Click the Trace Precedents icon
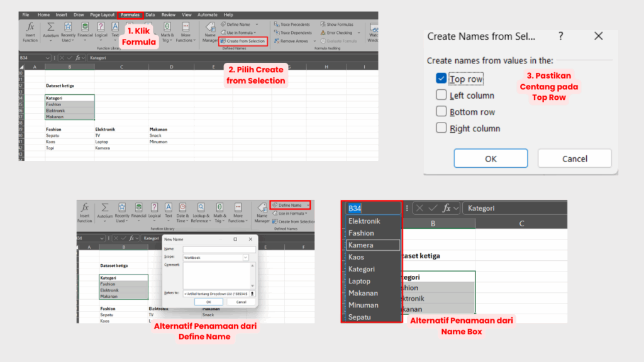The width and height of the screenshot is (644, 362). 276,25
